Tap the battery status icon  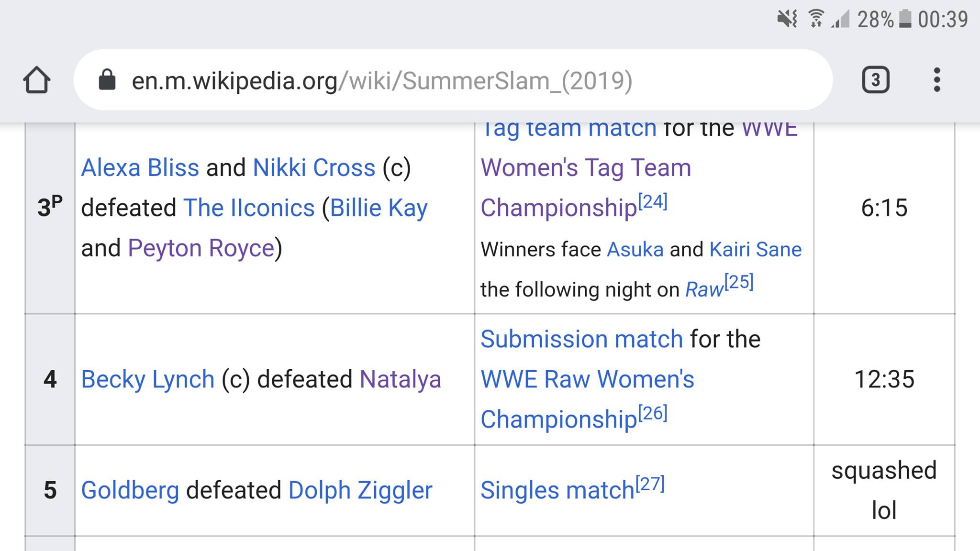pos(905,19)
